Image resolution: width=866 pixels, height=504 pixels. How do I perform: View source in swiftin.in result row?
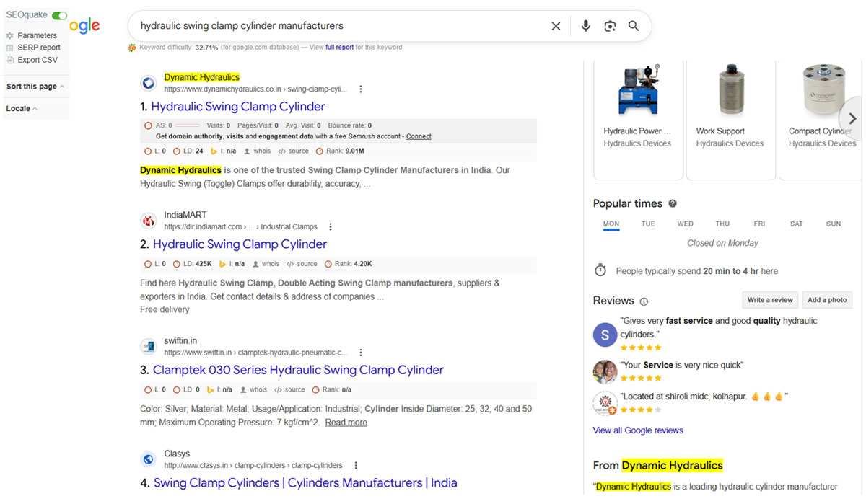(290, 389)
